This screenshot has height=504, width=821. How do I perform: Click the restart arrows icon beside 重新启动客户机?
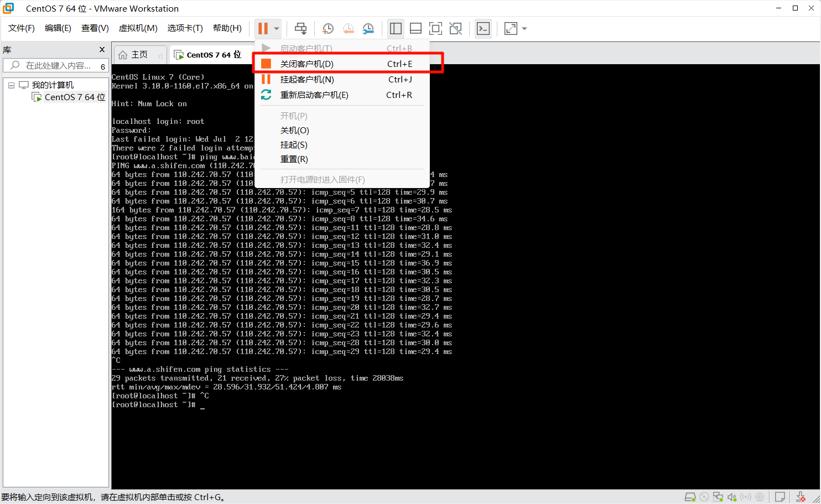click(266, 95)
